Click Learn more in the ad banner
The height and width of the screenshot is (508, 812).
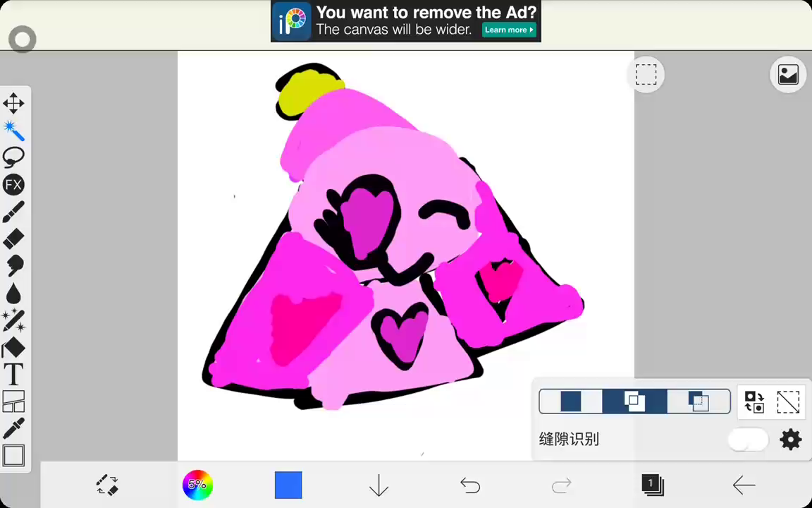point(509,30)
